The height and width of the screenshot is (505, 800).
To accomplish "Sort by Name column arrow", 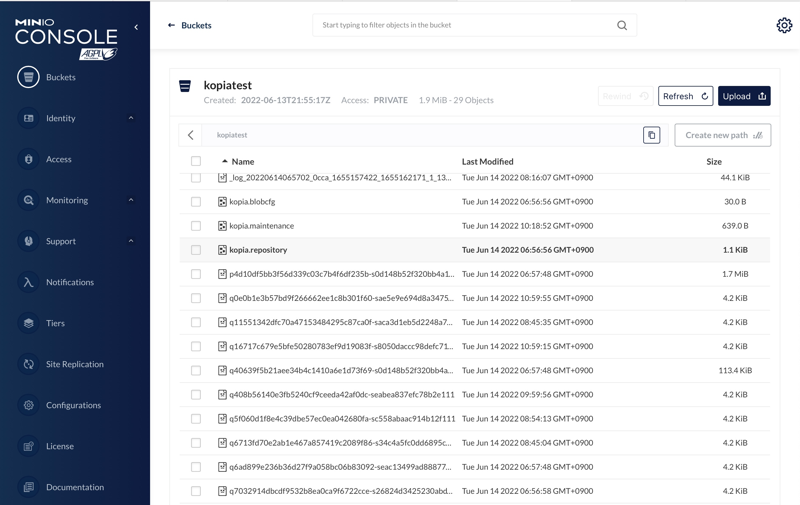I will pyautogui.click(x=224, y=161).
